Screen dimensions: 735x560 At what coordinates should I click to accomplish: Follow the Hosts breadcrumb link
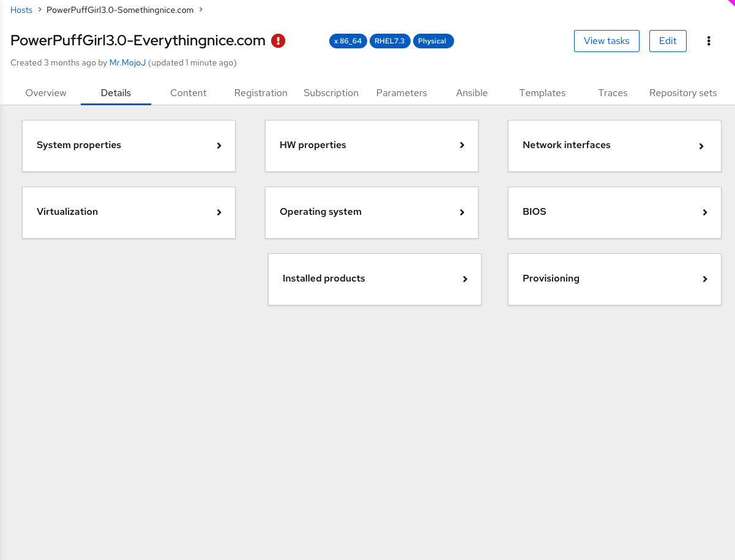click(x=21, y=10)
